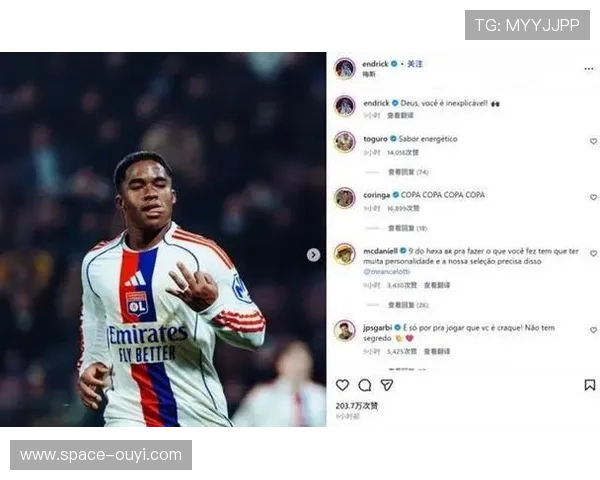Screen dimensions: 600x480
Task: Open the three-dot more options menu
Action: [x=589, y=69]
